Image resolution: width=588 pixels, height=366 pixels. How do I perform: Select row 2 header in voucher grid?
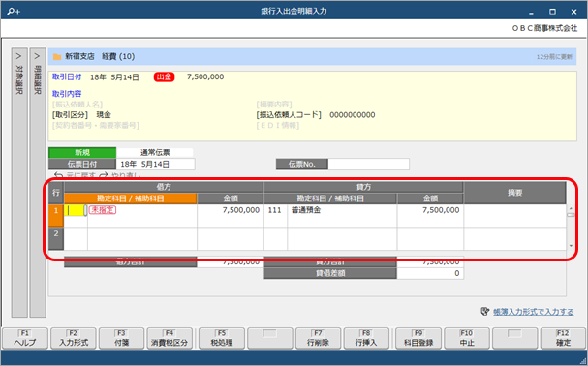tap(56, 238)
